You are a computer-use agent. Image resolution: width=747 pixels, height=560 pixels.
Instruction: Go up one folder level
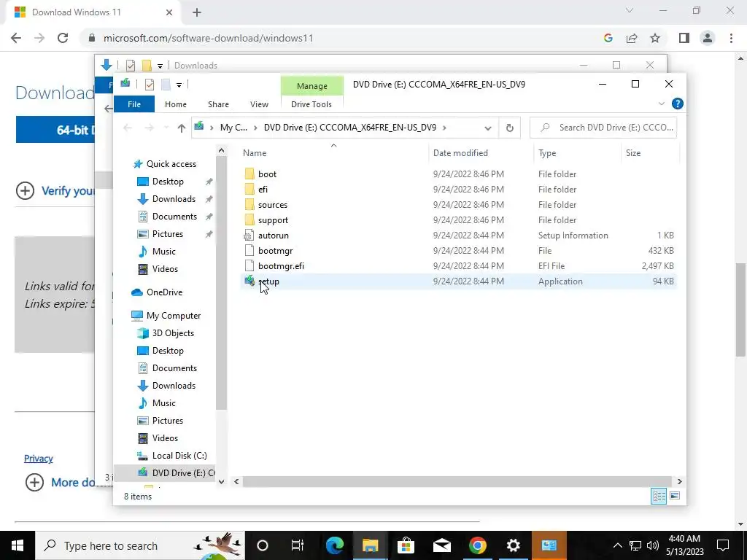pos(181,128)
